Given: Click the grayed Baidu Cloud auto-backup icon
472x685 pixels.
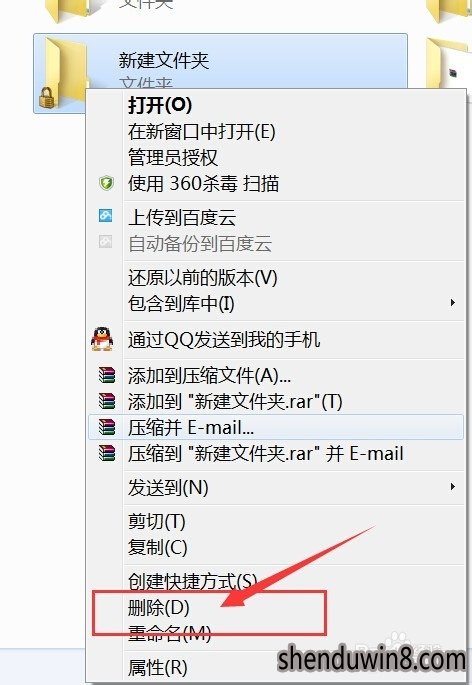Looking at the screenshot, I should tap(105, 242).
